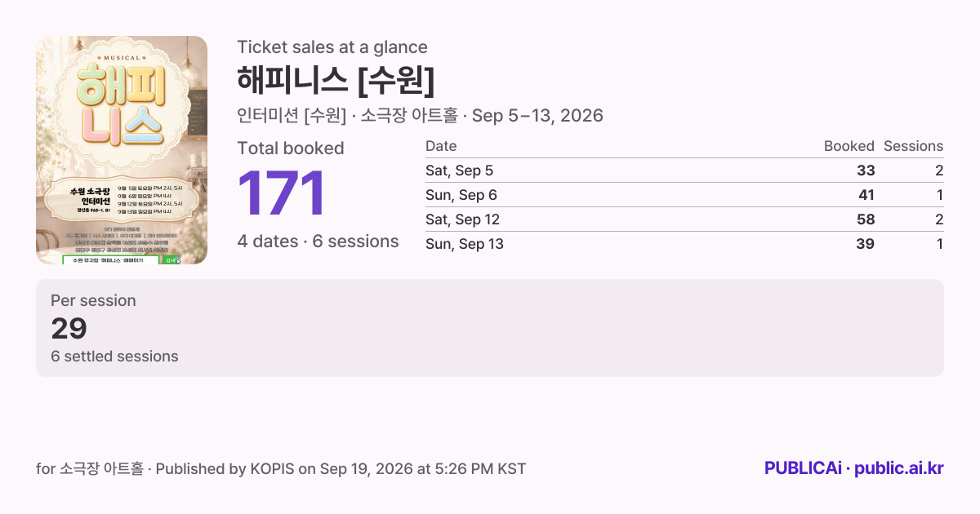Click the Published by KOPIS footer text

point(341,469)
